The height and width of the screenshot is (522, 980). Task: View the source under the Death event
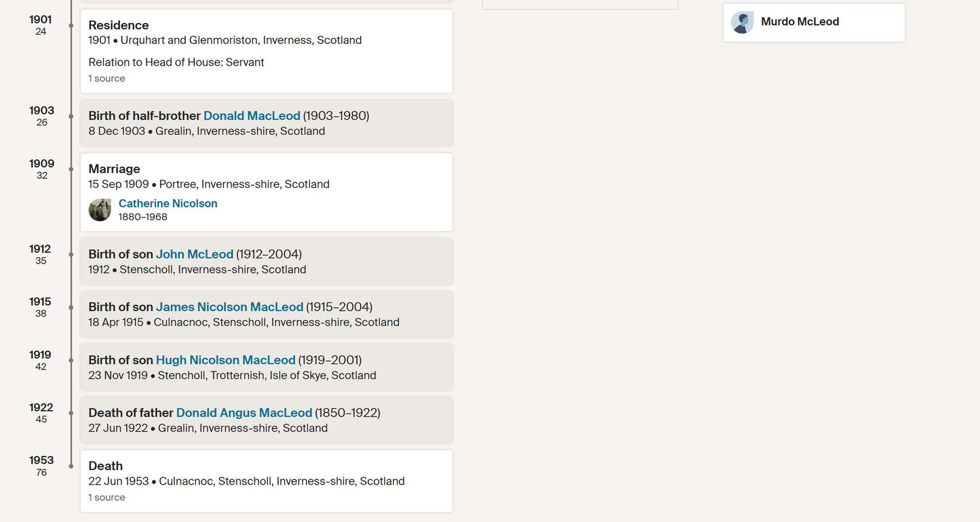[x=106, y=498]
